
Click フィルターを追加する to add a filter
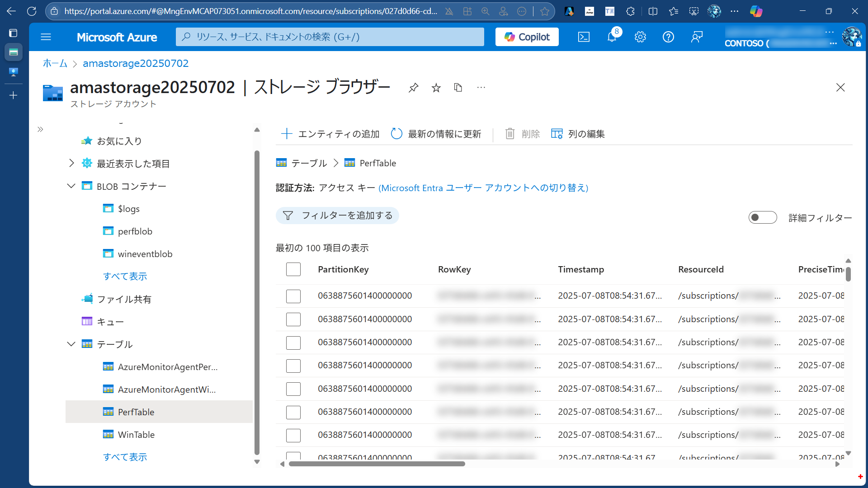click(337, 216)
